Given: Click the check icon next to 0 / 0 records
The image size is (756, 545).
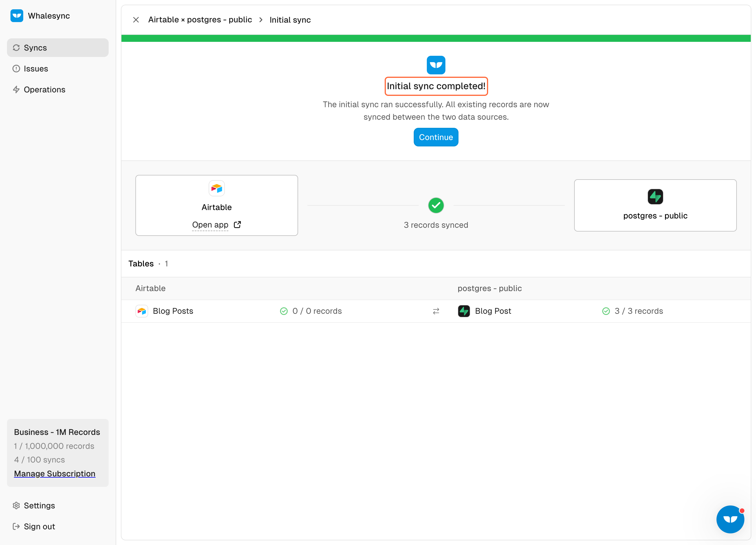Looking at the screenshot, I should [284, 311].
